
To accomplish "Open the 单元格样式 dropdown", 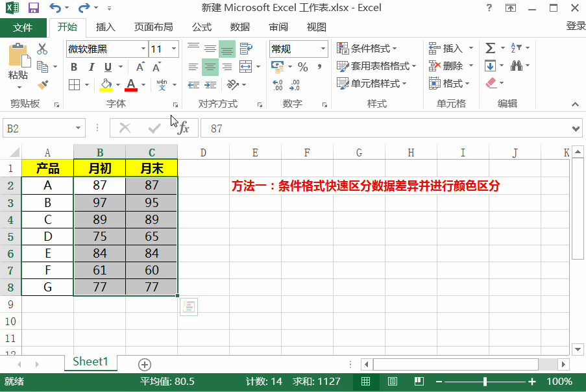I will pyautogui.click(x=371, y=83).
